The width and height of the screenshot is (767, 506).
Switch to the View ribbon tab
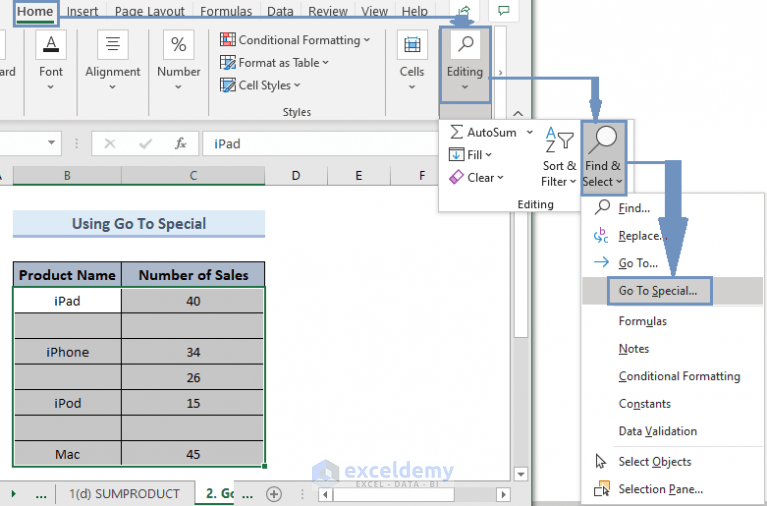[374, 11]
